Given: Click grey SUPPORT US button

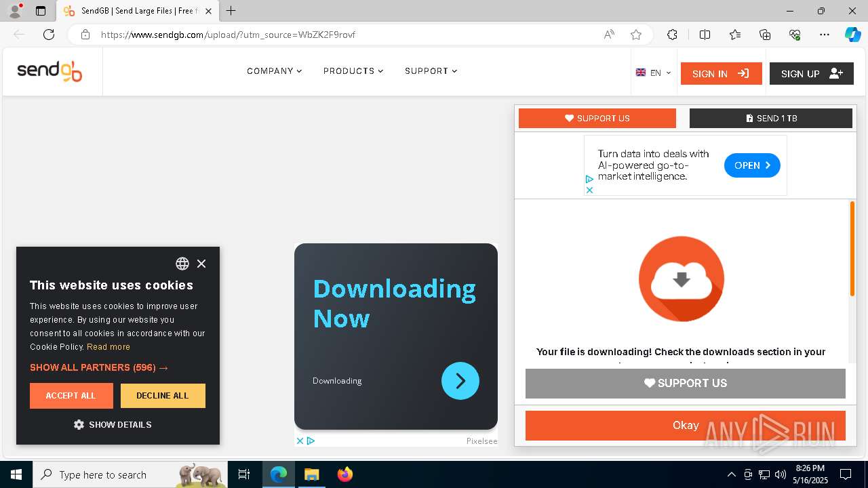Looking at the screenshot, I should tap(685, 384).
